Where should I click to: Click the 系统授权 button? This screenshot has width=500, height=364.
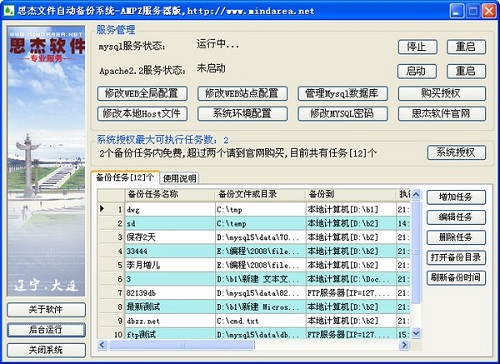[x=456, y=153]
